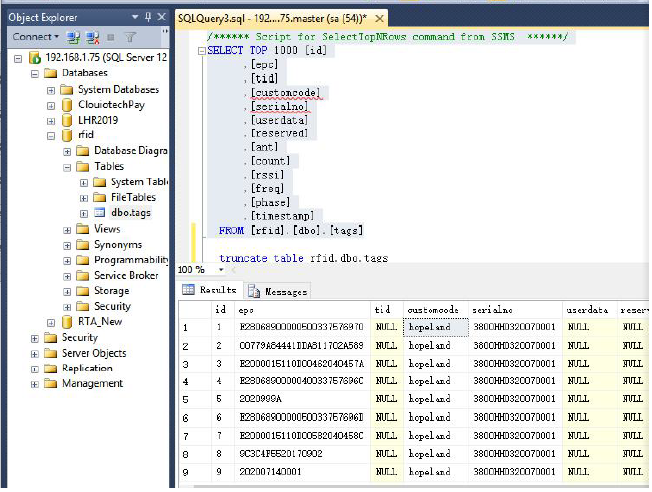The width and height of the screenshot is (652, 492).
Task: Select hopeland cell in row 1
Action: click(x=436, y=327)
